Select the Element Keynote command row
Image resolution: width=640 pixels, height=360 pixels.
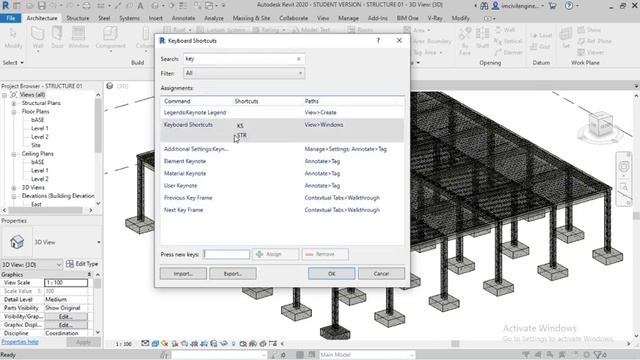(282, 161)
